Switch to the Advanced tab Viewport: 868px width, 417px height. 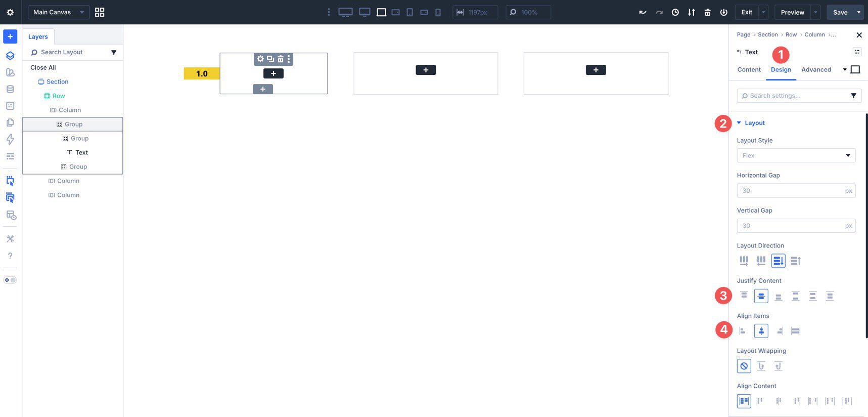click(816, 70)
